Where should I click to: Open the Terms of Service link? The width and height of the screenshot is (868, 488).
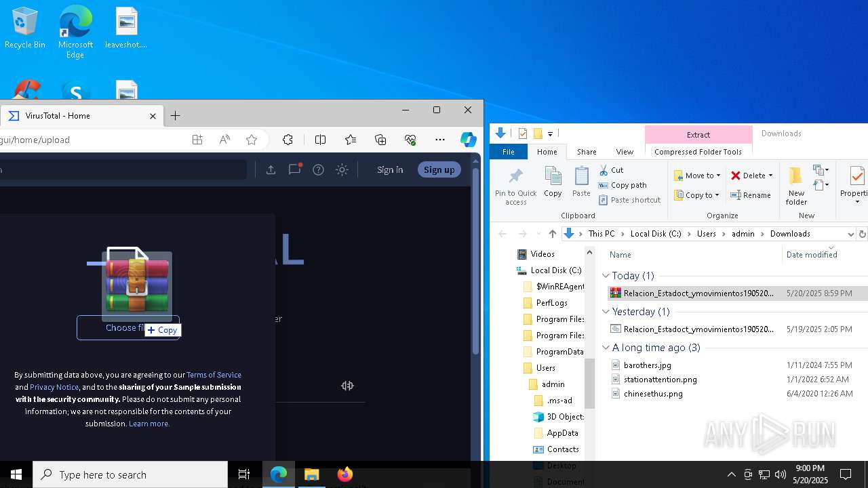point(214,375)
